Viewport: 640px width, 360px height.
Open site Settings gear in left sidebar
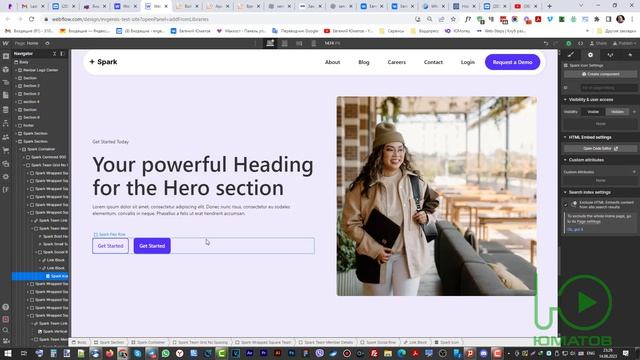pos(6,177)
